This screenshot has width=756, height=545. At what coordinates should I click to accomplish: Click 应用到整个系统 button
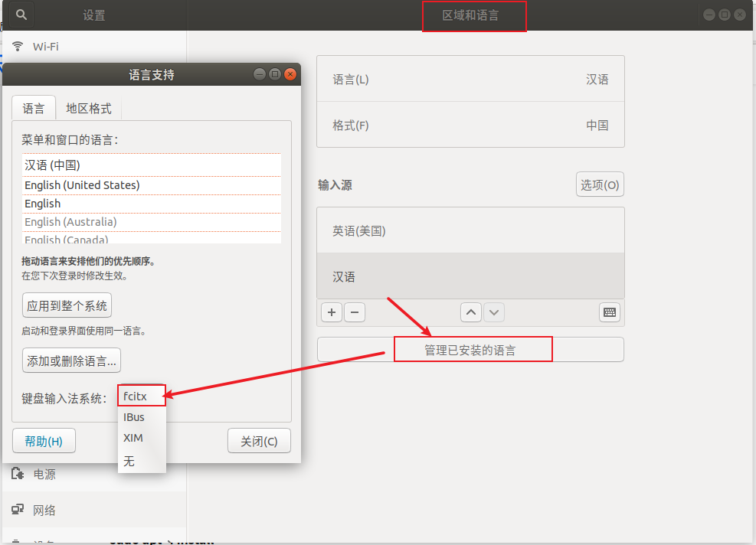tap(67, 305)
